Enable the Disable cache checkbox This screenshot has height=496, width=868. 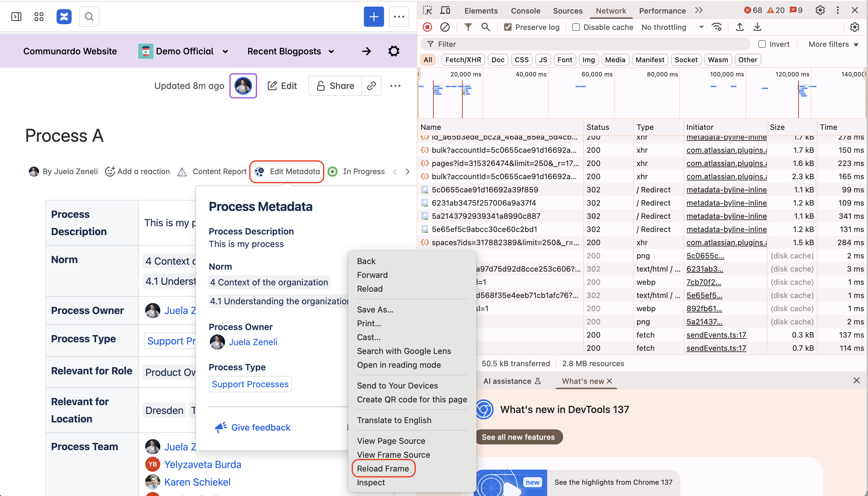tap(576, 27)
